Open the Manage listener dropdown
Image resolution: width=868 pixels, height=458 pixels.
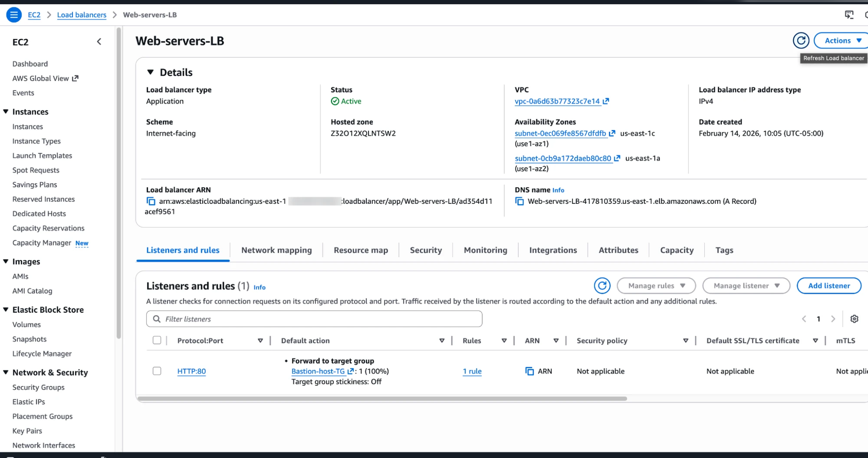[746, 285]
